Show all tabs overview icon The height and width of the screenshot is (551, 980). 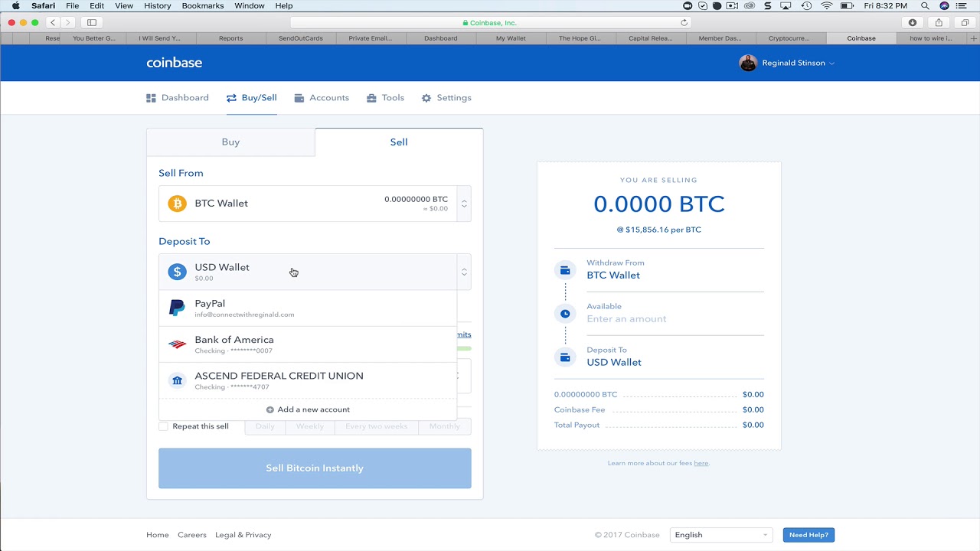965,23
